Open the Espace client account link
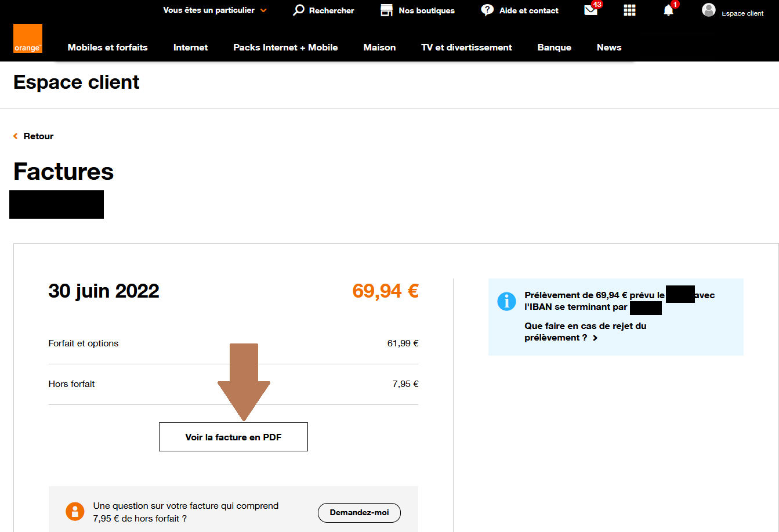Screen dimensions: 779x532 coord(742,13)
